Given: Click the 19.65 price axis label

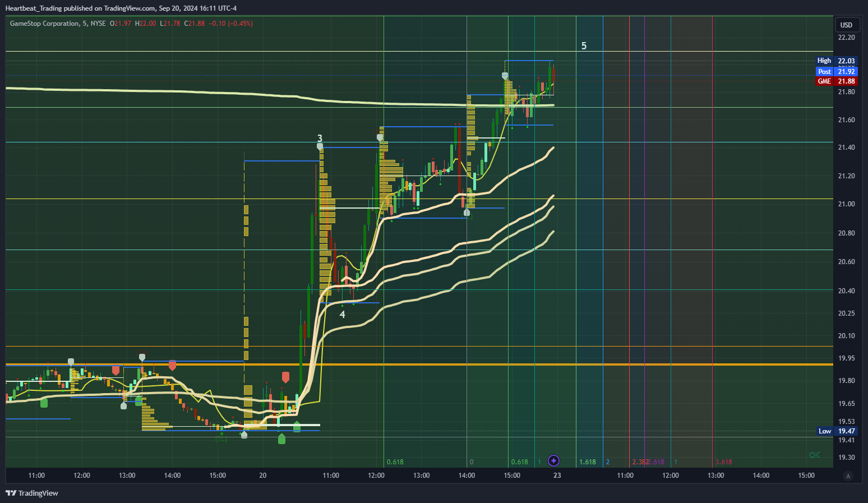Looking at the screenshot, I should [x=846, y=404].
